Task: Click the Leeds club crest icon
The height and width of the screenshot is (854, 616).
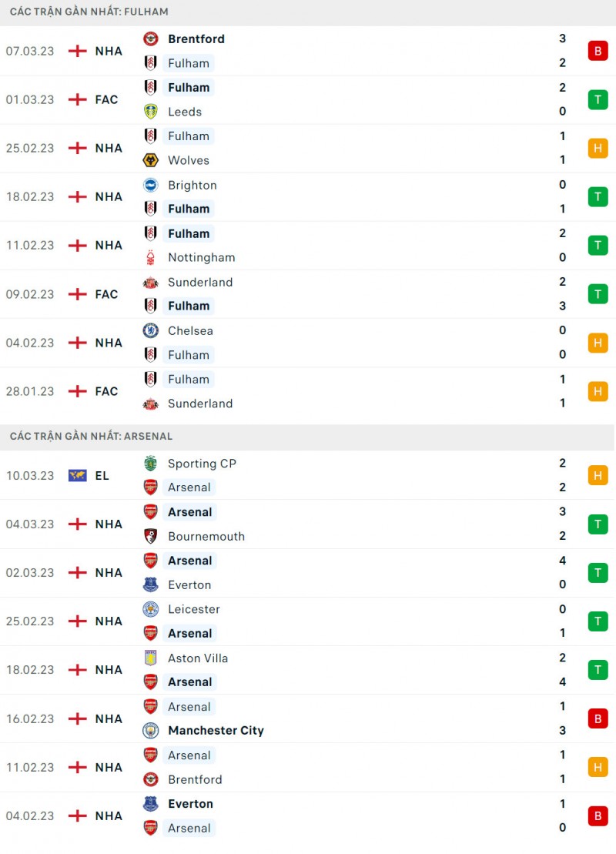Action: click(151, 112)
